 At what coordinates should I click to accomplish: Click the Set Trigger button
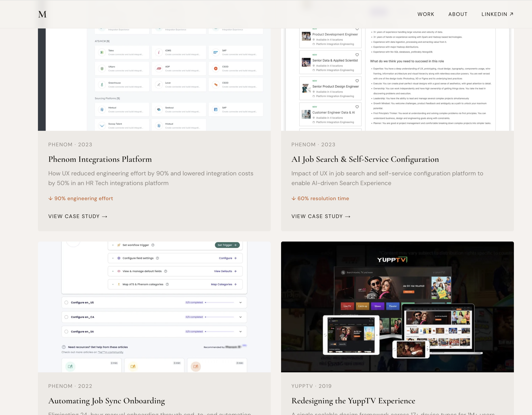coord(227,245)
